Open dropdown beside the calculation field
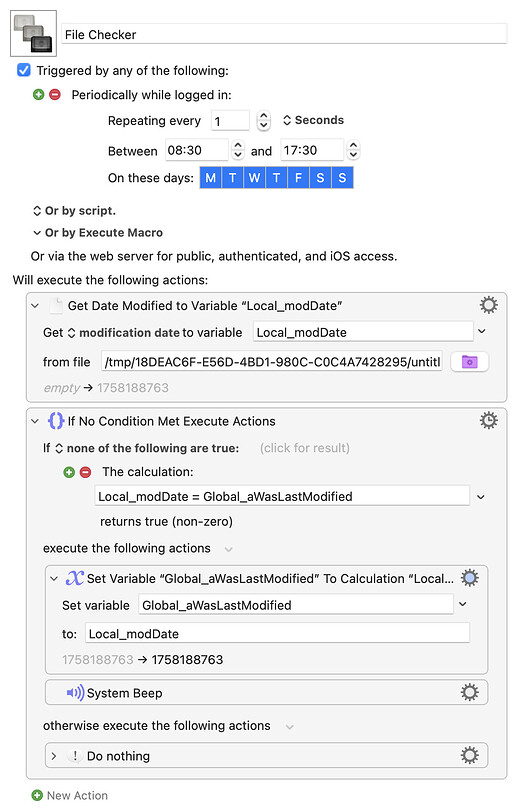 [481, 497]
